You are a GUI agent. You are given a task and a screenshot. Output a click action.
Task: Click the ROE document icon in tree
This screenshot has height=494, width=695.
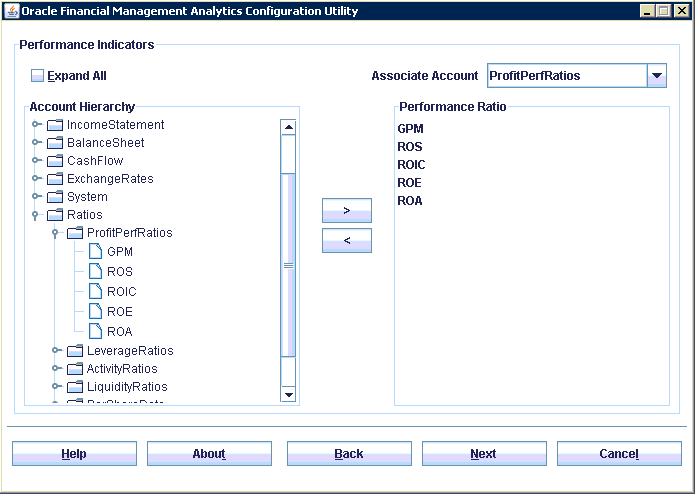(x=95, y=311)
